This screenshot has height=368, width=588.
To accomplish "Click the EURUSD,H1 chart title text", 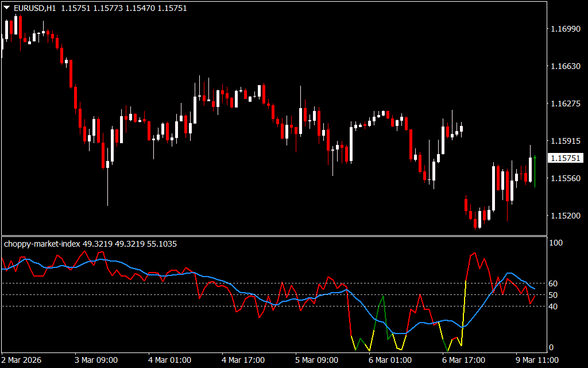I will (x=32, y=9).
